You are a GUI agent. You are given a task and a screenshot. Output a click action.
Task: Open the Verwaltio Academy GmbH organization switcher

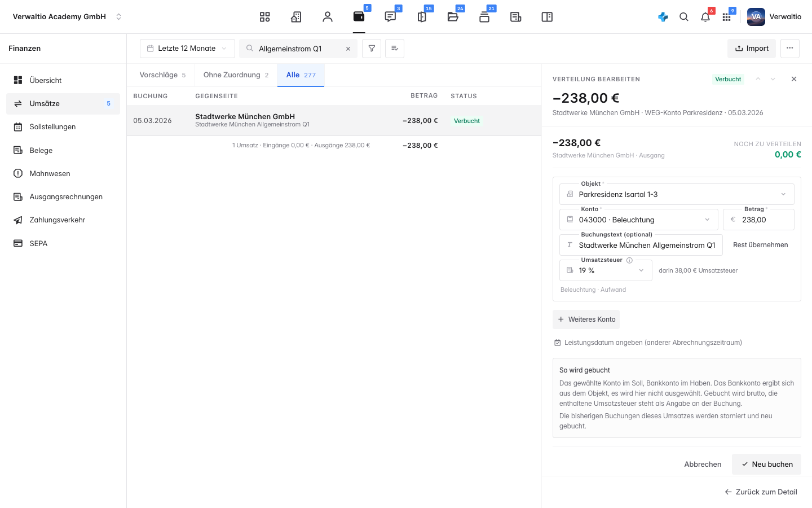[x=67, y=17]
